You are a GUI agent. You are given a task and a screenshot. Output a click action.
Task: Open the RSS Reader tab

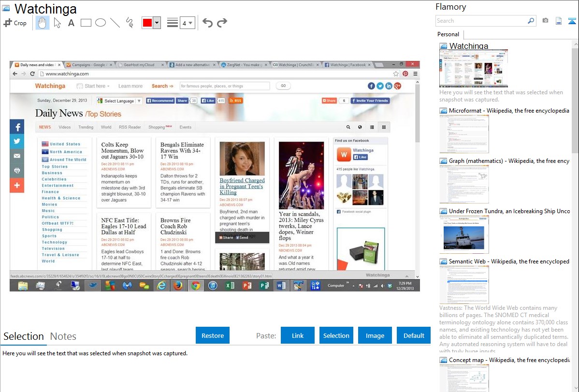click(x=130, y=127)
